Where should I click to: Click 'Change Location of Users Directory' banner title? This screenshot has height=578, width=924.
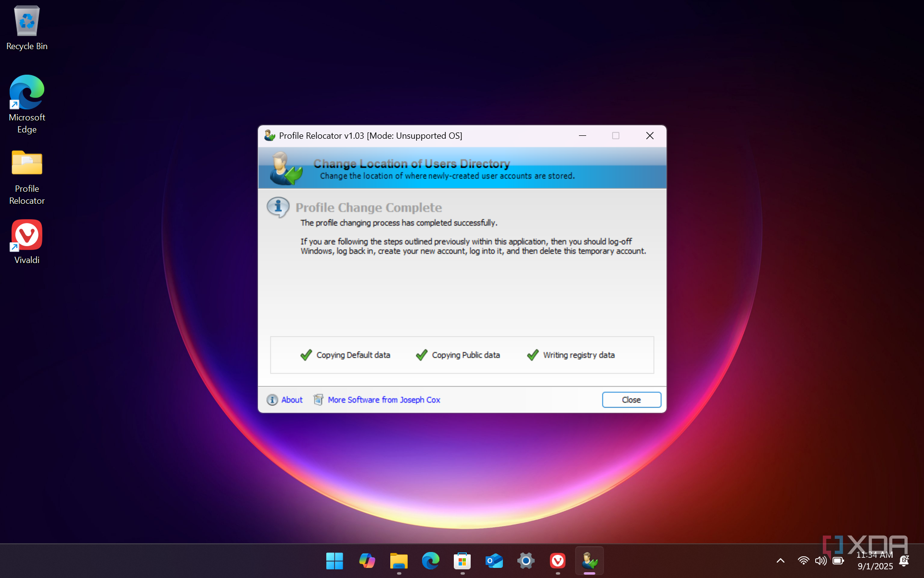click(x=411, y=164)
